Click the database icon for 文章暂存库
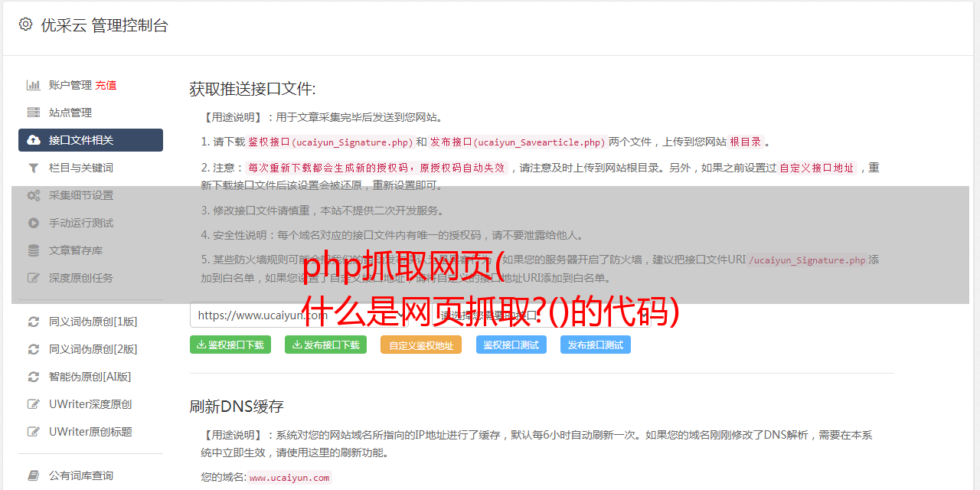Viewport: 980px width, 490px height. [x=34, y=250]
